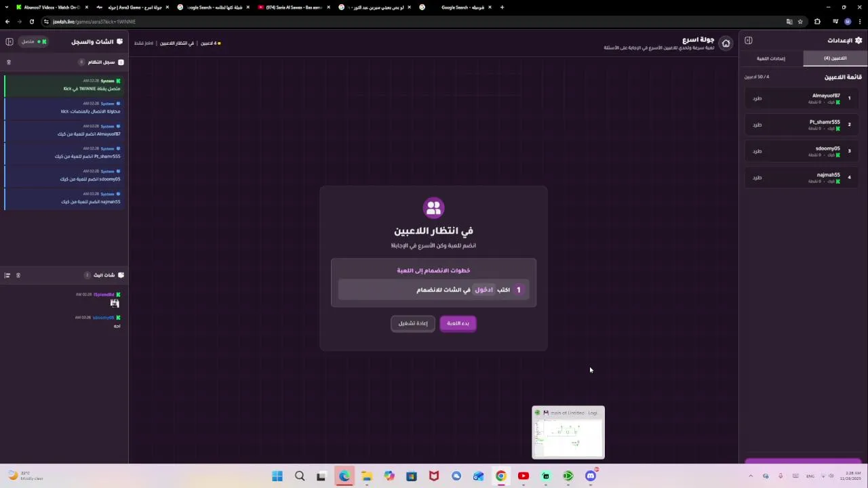Open the Windows Start button

277,476
